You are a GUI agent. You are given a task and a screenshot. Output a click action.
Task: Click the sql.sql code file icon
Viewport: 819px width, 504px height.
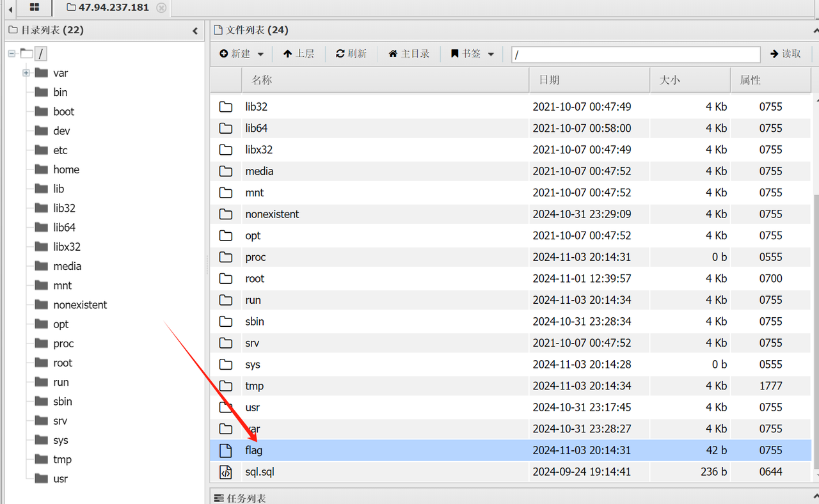pyautogui.click(x=225, y=472)
